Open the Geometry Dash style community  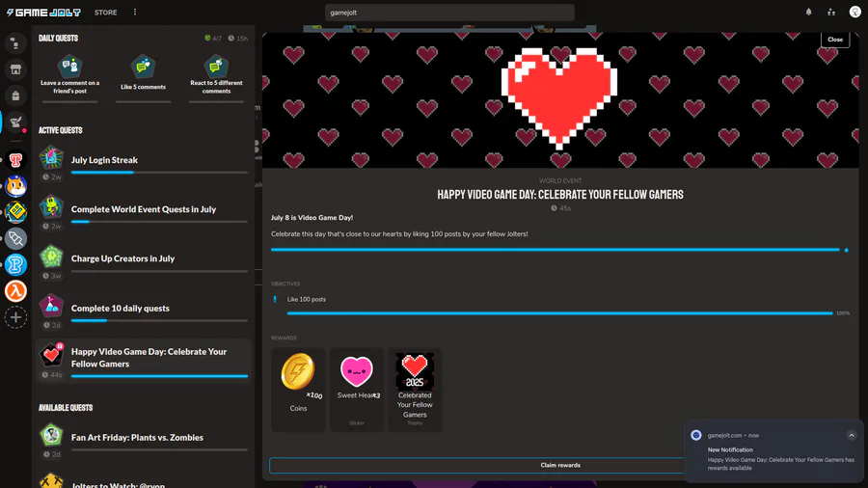15,212
